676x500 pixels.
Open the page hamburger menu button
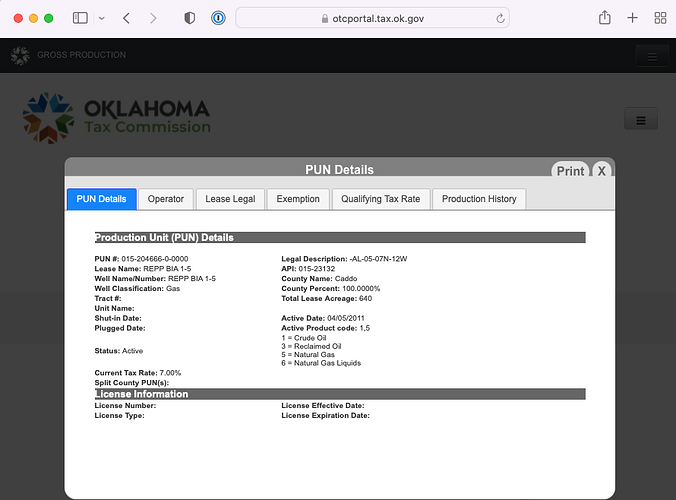click(x=641, y=120)
